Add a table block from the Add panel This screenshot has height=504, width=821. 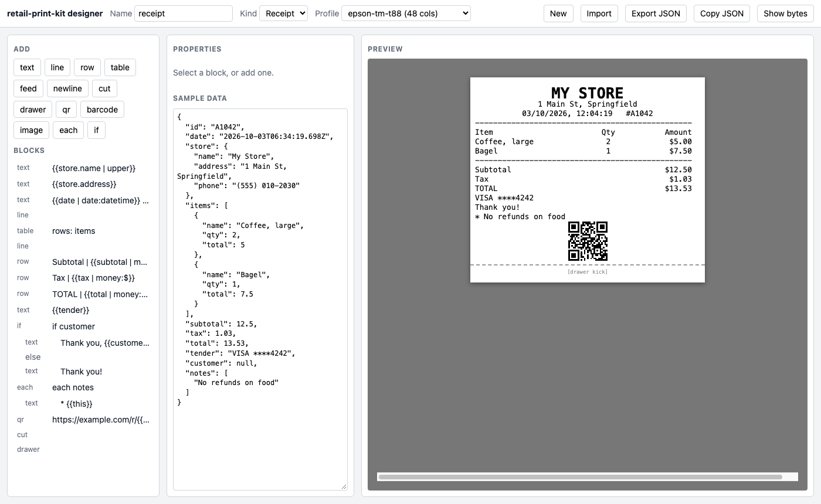point(120,67)
